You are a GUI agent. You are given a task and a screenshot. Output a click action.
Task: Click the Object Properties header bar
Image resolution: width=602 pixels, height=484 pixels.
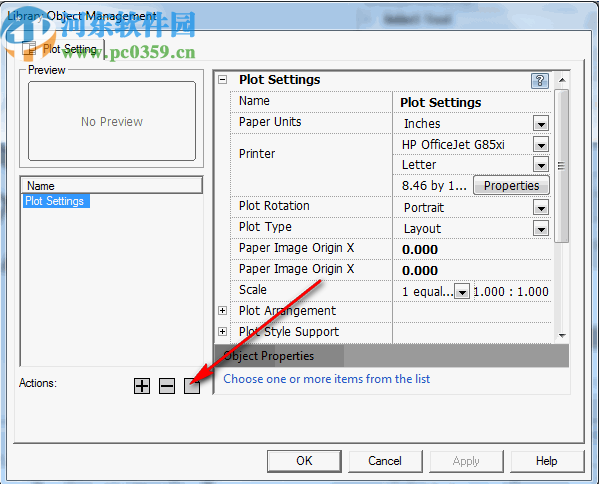point(391,356)
